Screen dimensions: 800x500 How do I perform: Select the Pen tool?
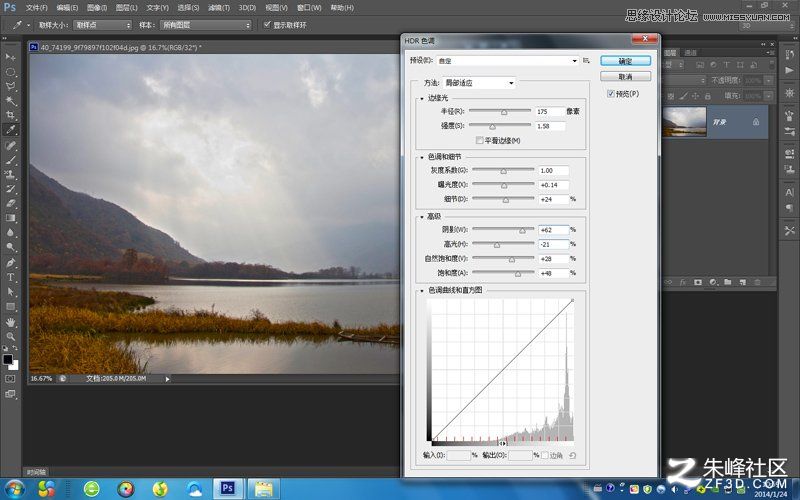point(10,263)
